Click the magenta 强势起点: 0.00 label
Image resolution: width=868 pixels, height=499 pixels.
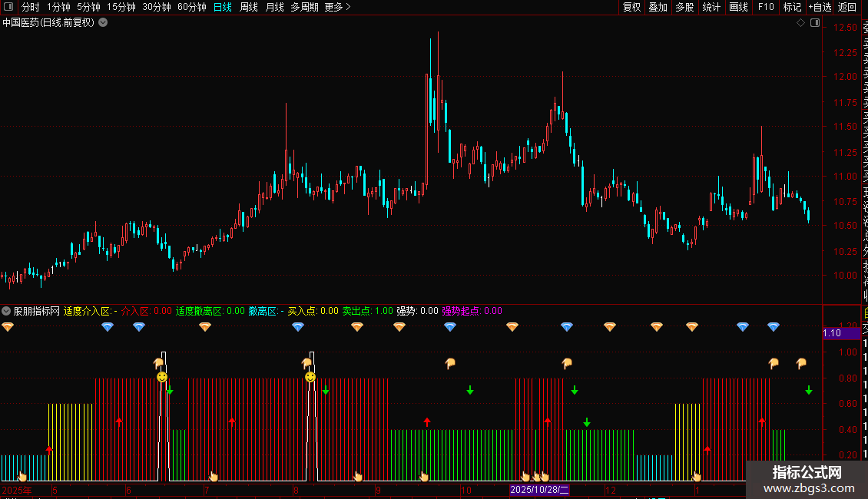[x=472, y=311]
